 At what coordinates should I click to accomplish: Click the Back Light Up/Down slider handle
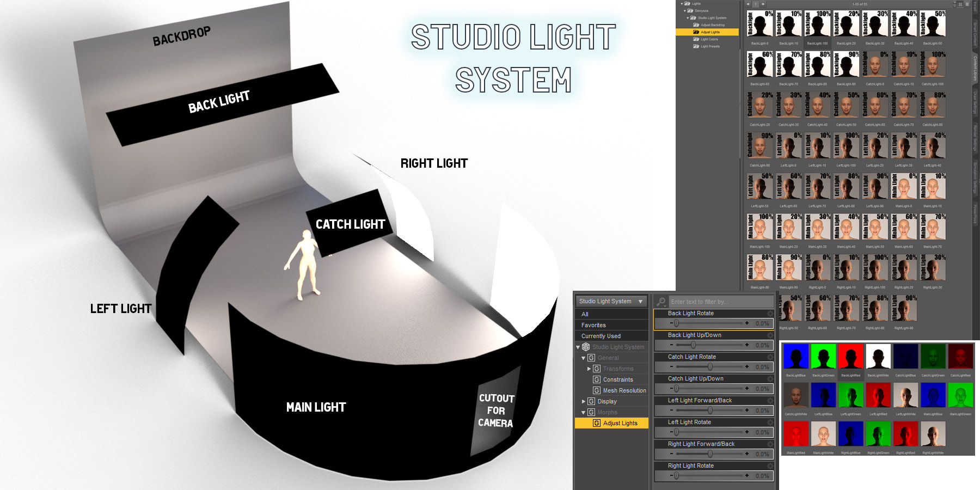693,345
